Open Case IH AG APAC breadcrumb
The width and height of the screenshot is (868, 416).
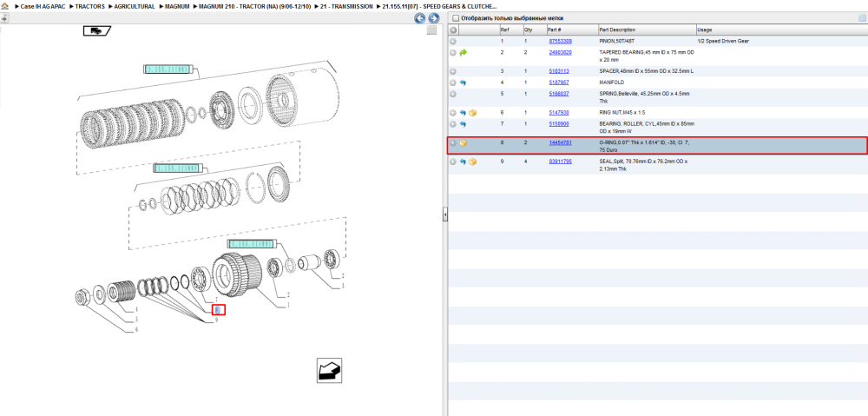43,6
